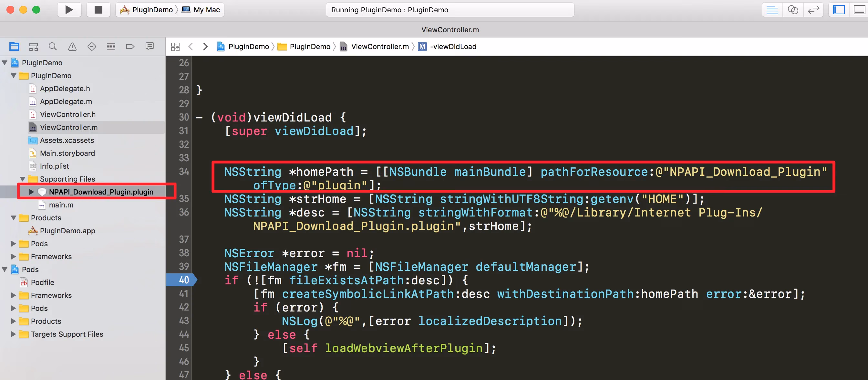Open the Find navigator magnifier icon
This screenshot has height=380, width=868.
(53, 47)
